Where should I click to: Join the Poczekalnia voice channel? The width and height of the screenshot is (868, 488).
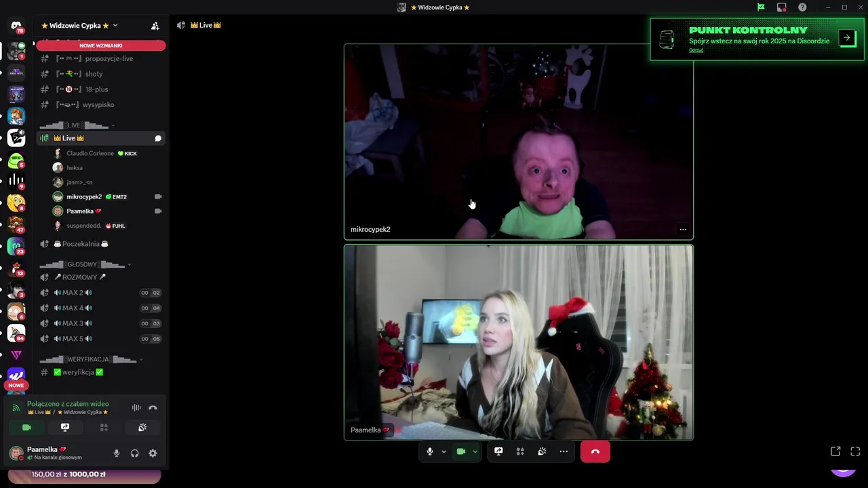[x=101, y=244]
